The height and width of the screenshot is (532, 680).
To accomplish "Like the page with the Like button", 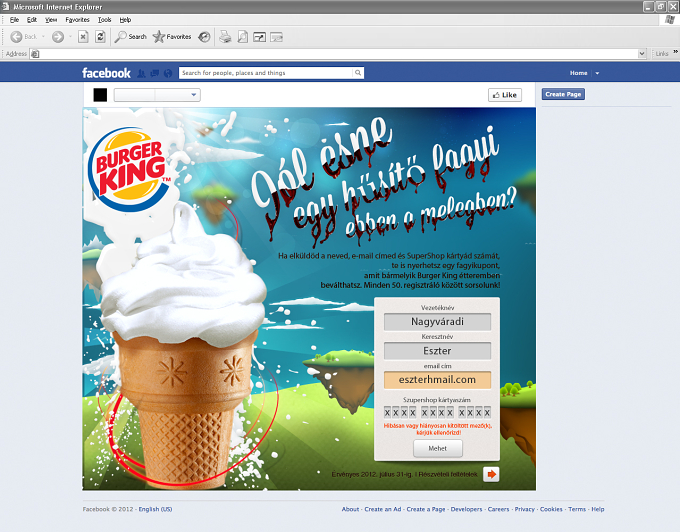I will coord(505,95).
